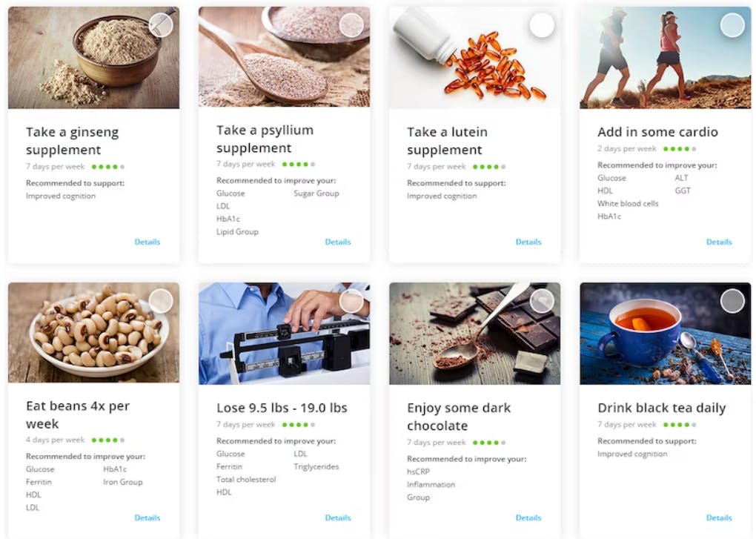
Task: Click the circle icon on the dark chocolate card
Action: (542, 301)
